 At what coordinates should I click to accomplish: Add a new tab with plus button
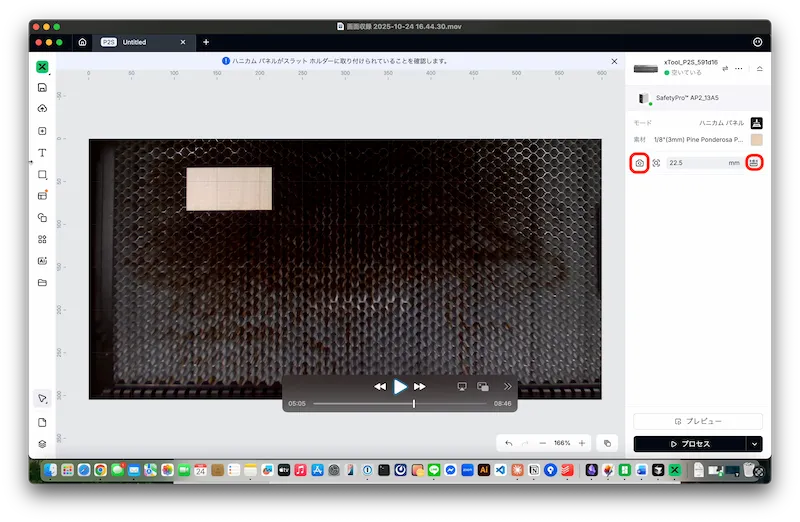206,42
